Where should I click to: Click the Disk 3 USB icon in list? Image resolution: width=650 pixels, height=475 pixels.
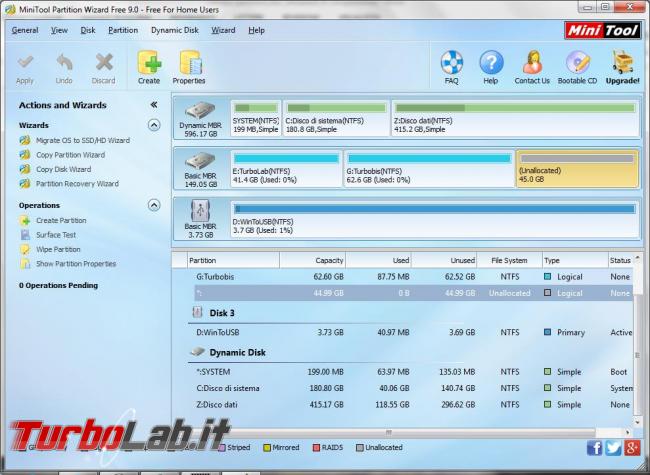198,312
